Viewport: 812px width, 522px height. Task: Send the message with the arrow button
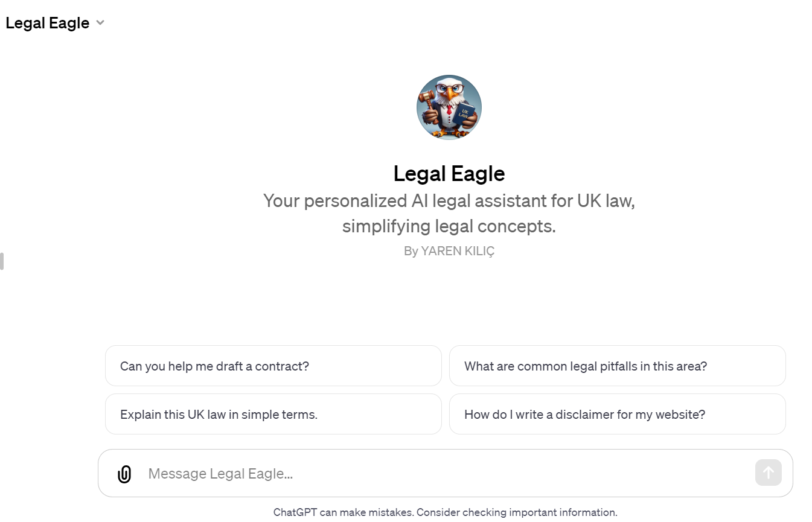(768, 473)
